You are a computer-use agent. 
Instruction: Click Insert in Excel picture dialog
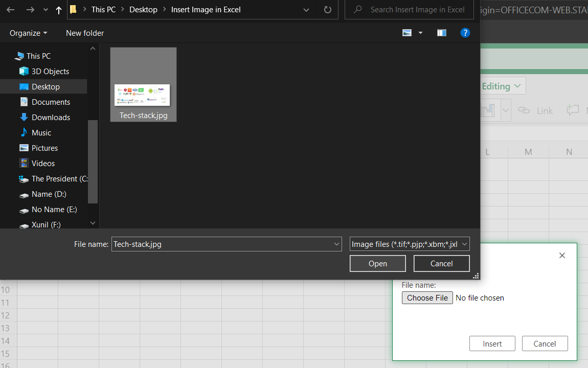(492, 343)
